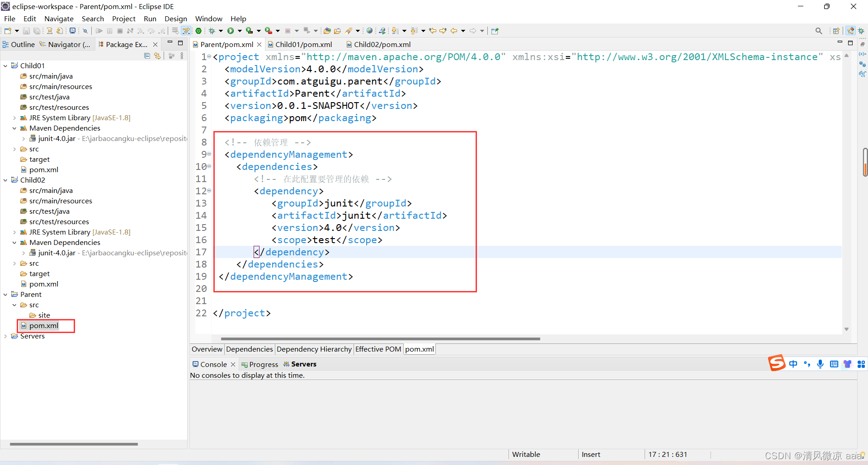Toggle the Skip All Breakpoints icon

[85, 31]
